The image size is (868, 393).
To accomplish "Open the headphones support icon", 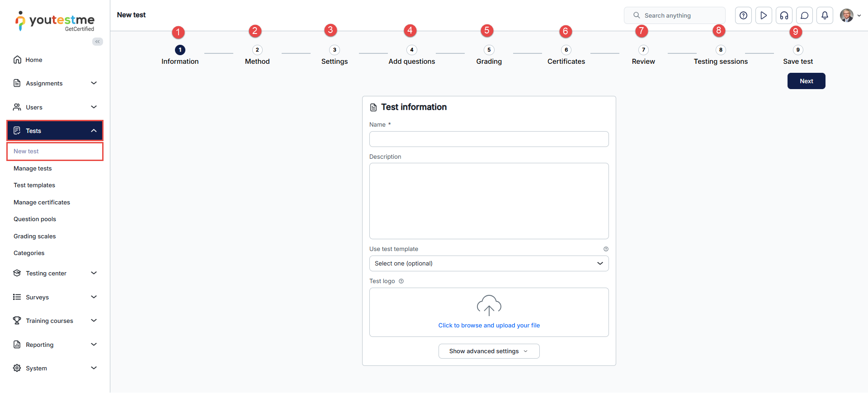I will point(784,15).
